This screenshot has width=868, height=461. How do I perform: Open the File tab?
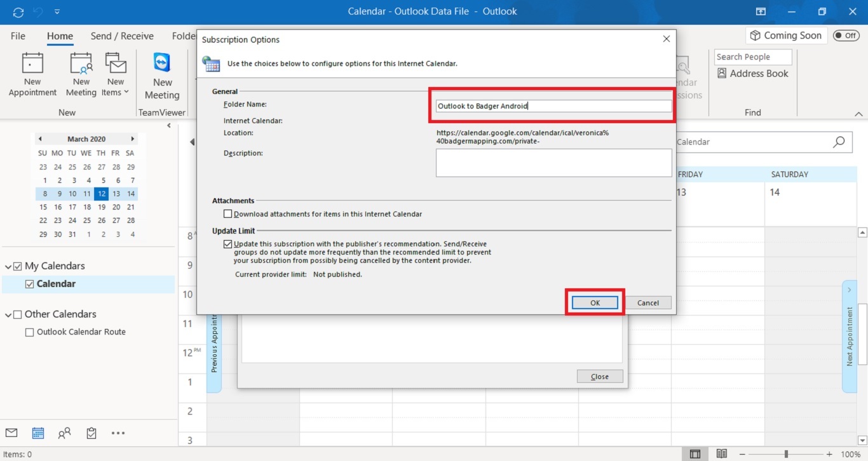(18, 36)
